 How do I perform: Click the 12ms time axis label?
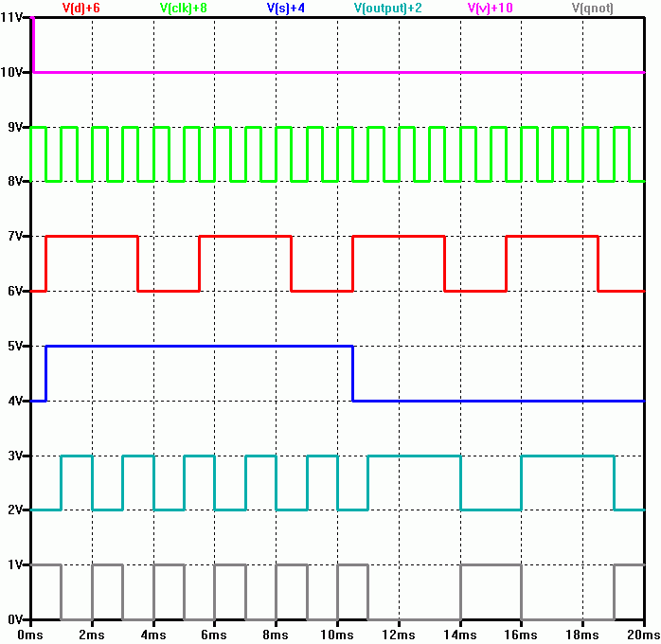(x=399, y=635)
